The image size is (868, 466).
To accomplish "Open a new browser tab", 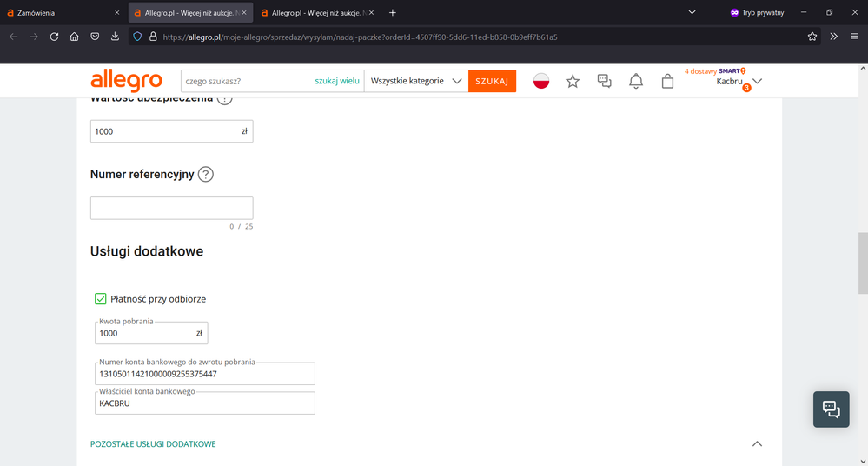I will [393, 13].
